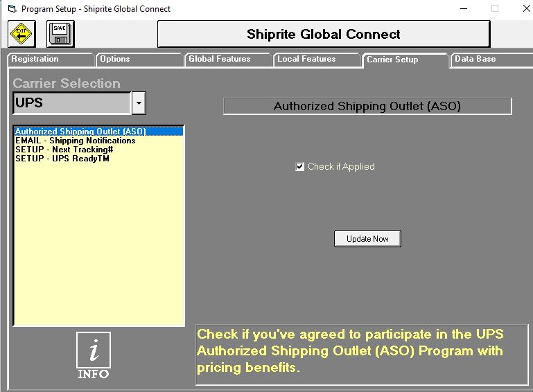Expand the Carrier Selection dropdown arrow
The image size is (533, 392).
[139, 103]
